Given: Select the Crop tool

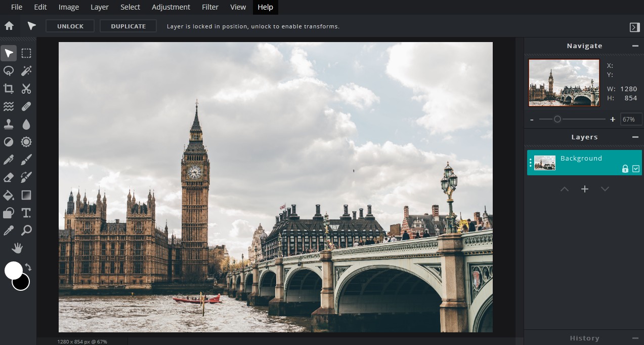Looking at the screenshot, I should 9,89.
